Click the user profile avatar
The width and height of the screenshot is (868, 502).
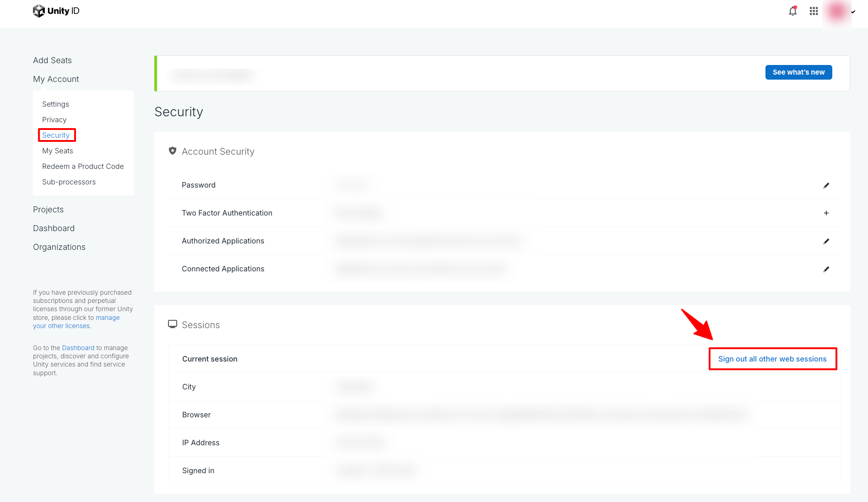(837, 11)
